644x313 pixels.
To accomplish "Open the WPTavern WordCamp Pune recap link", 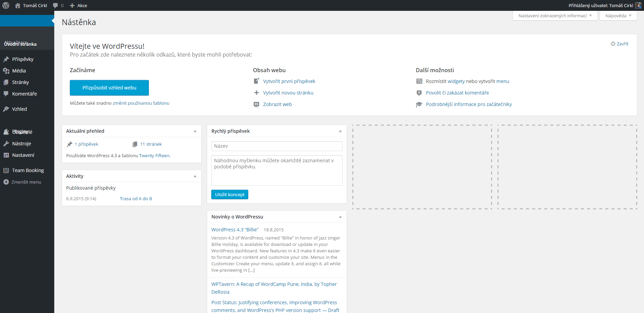I will tap(274, 288).
